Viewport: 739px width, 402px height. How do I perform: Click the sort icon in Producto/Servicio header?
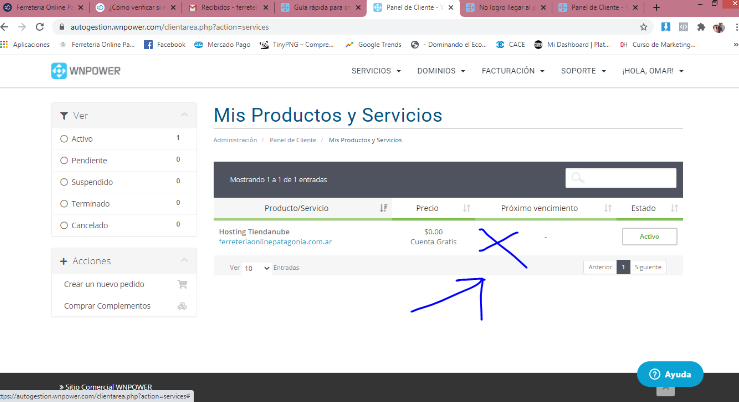pyautogui.click(x=384, y=208)
